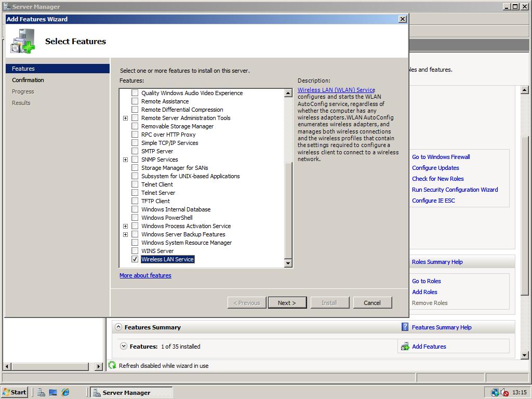Image resolution: width=532 pixels, height=399 pixels.
Task: Expand Remote Server Administration Tools node
Action: tap(126, 118)
